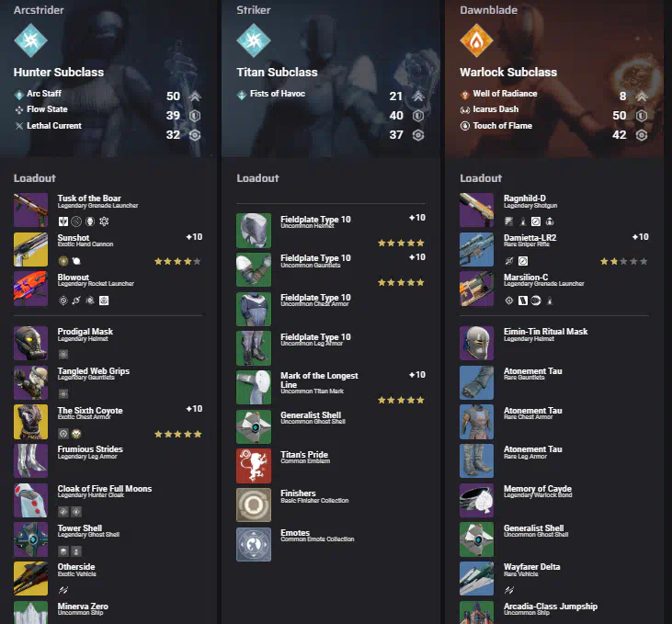Click the Tower Shell ghost icon
This screenshot has width=672, height=624.
click(x=30, y=539)
